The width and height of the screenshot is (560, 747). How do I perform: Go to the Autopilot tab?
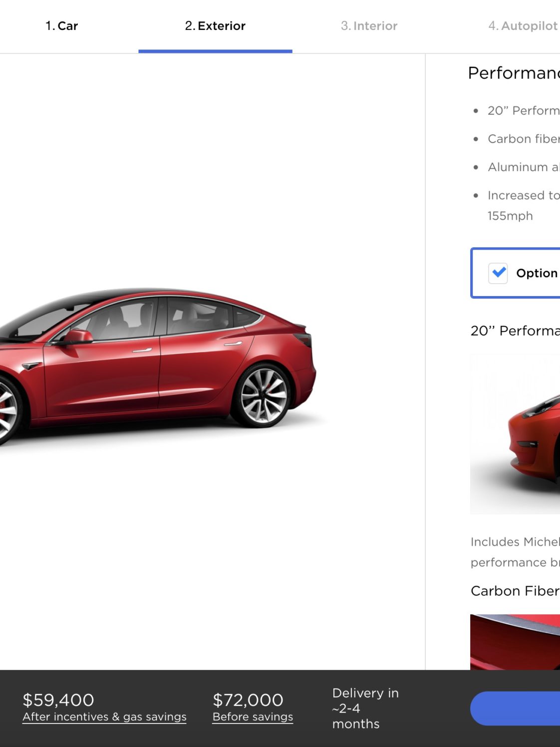coord(523,26)
